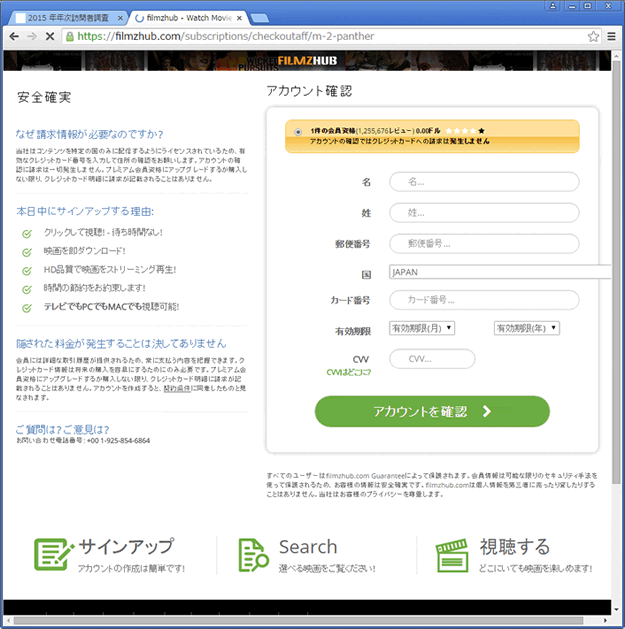Select the 1件の会員資格 radio button

click(298, 132)
